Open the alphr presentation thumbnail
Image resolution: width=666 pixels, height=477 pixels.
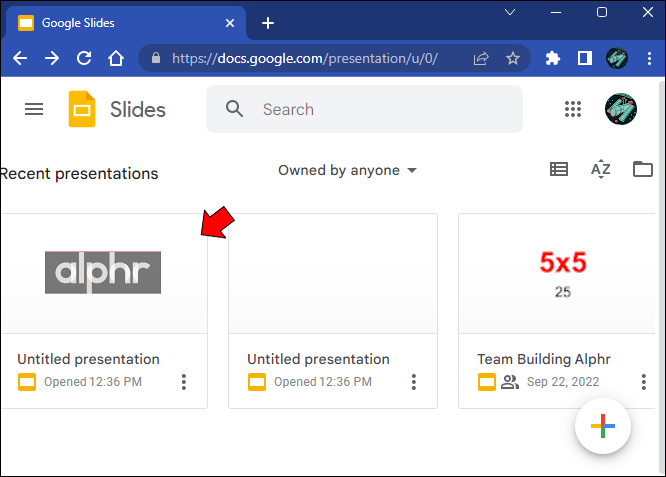[x=103, y=272]
